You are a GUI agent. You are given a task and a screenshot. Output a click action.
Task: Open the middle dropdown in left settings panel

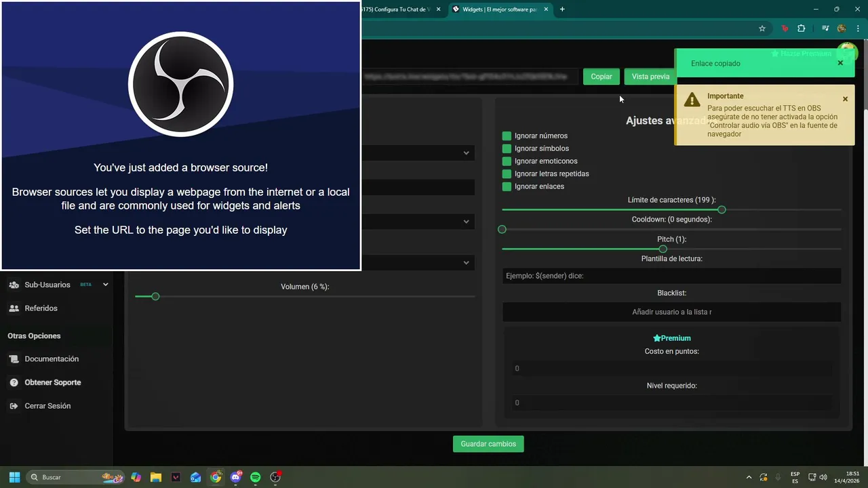[x=418, y=222]
